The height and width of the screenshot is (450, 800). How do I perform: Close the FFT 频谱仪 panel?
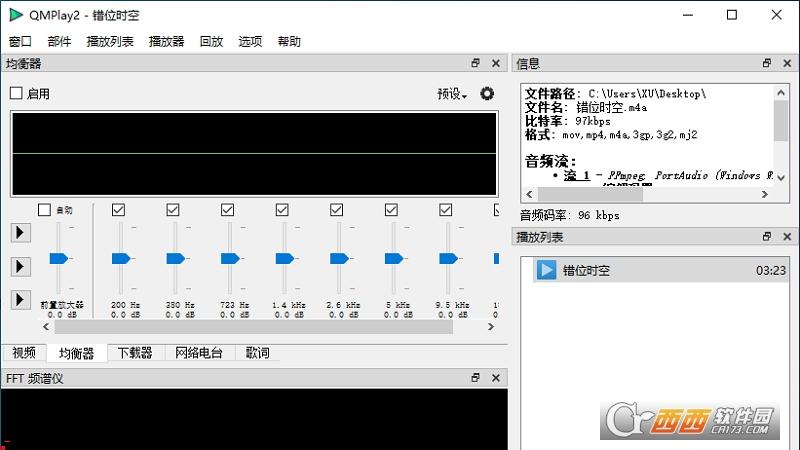coord(496,378)
